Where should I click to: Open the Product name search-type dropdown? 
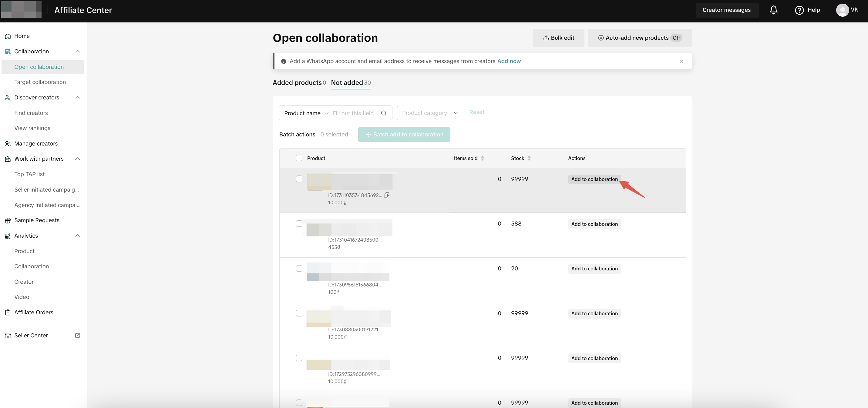tap(306, 113)
